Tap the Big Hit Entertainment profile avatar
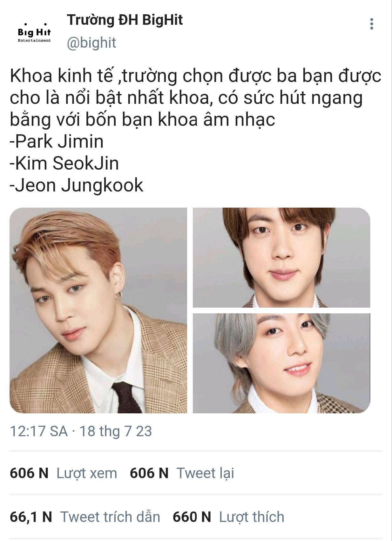 (34, 32)
